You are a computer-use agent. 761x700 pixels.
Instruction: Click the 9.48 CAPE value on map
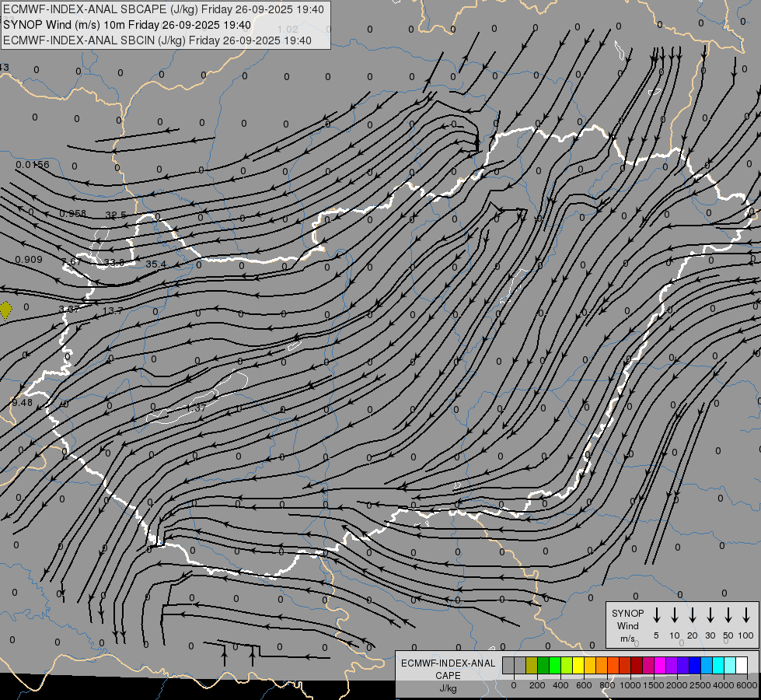coord(23,402)
